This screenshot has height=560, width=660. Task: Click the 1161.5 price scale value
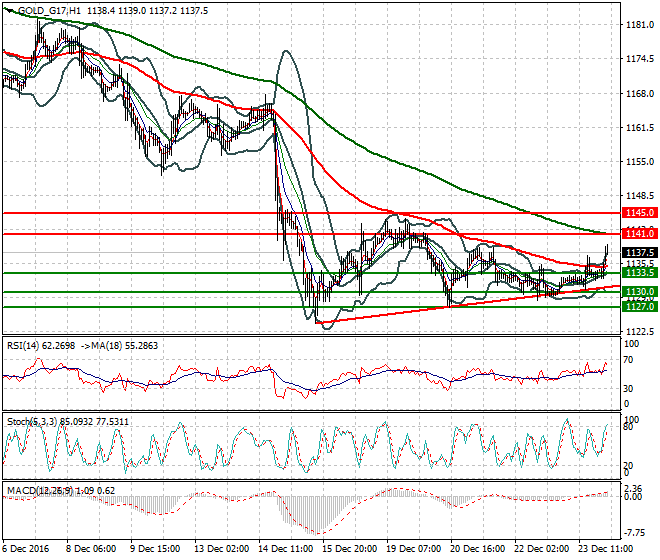[640, 128]
